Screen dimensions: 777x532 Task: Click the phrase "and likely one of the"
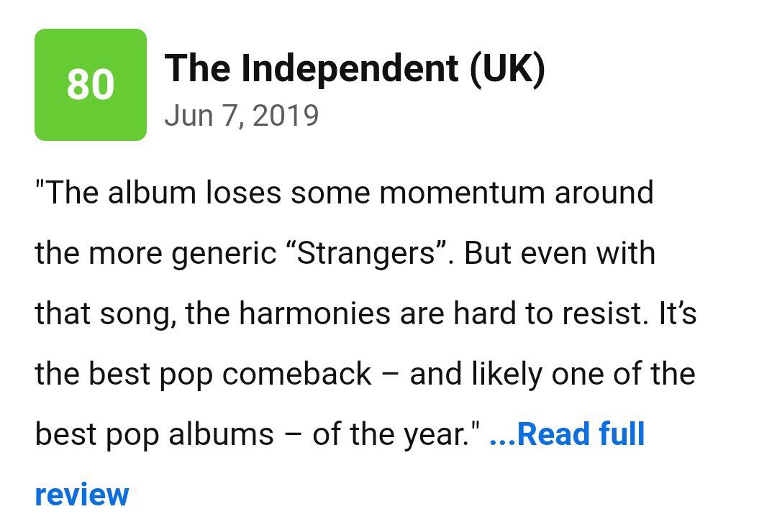pos(553,374)
